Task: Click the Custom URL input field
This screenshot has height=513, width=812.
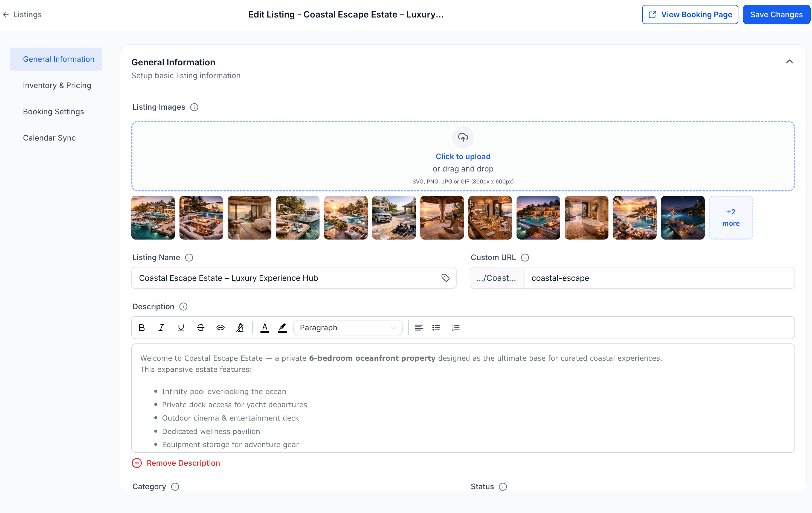Action: (659, 278)
